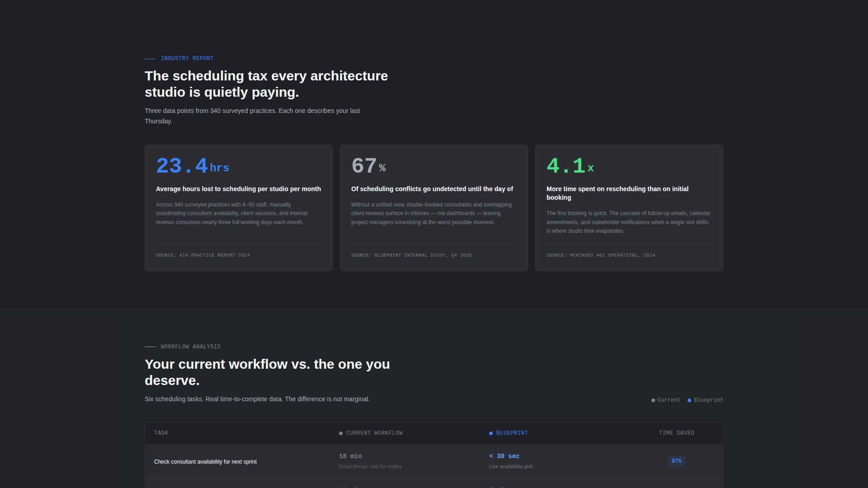Click the '< 30 sec' Blueprint value
This screenshot has height=488, width=868.
pos(504,456)
